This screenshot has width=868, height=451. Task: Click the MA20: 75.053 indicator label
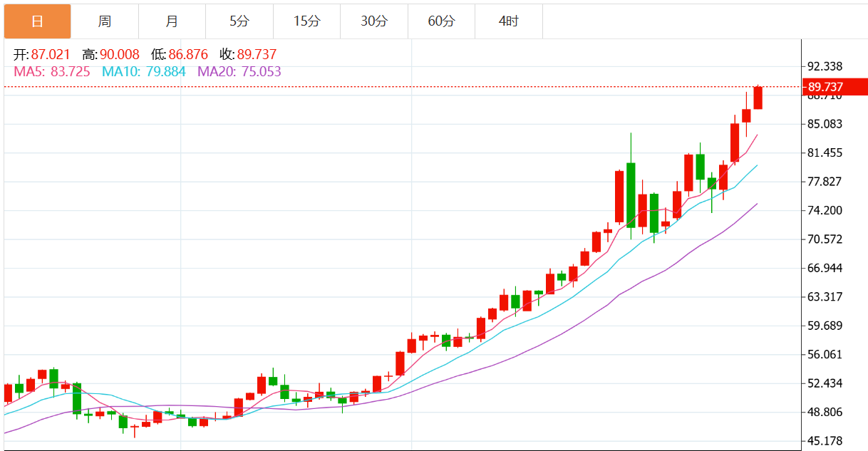[239, 71]
